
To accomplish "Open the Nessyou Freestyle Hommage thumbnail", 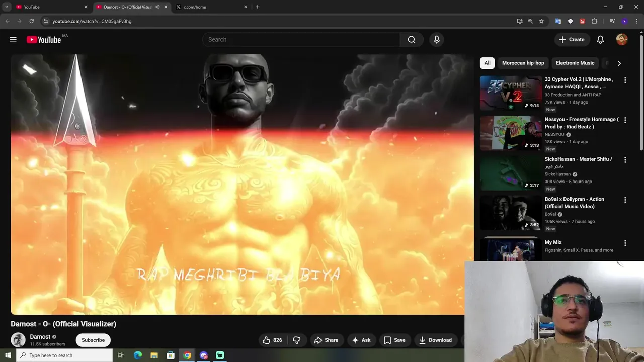I will [x=511, y=133].
